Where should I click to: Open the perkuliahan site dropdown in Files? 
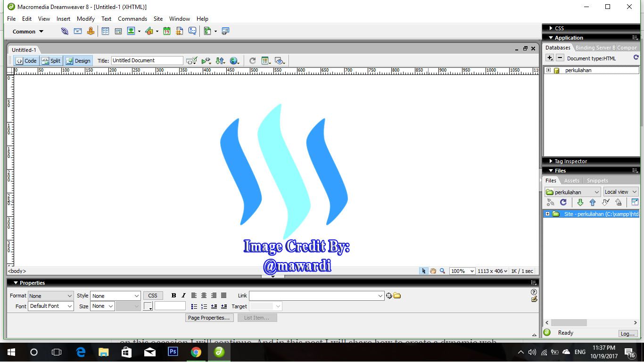[572, 192]
